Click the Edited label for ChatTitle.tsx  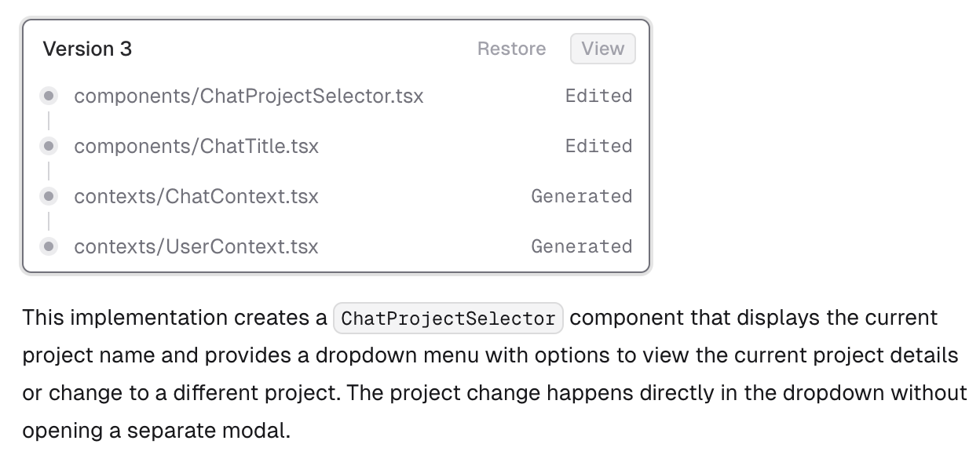tap(598, 146)
